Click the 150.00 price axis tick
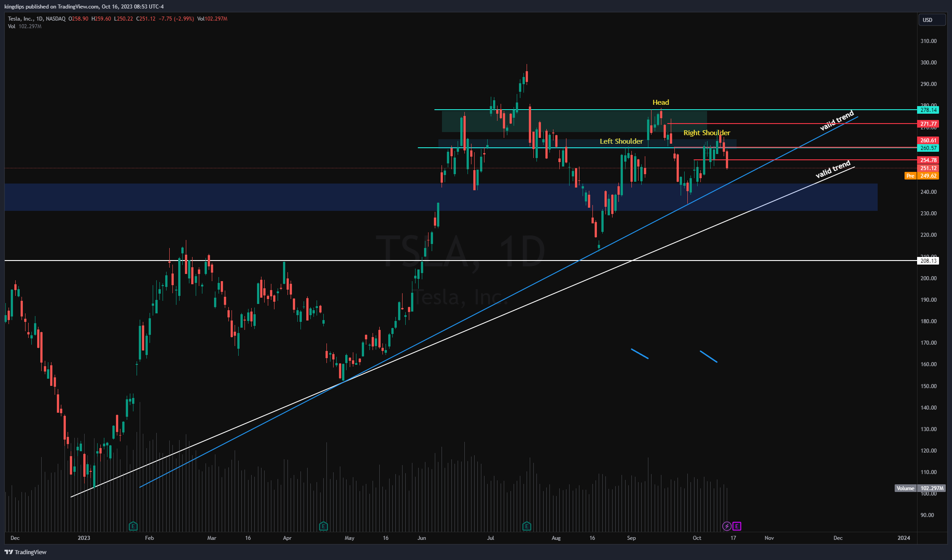The image size is (952, 560). click(928, 386)
